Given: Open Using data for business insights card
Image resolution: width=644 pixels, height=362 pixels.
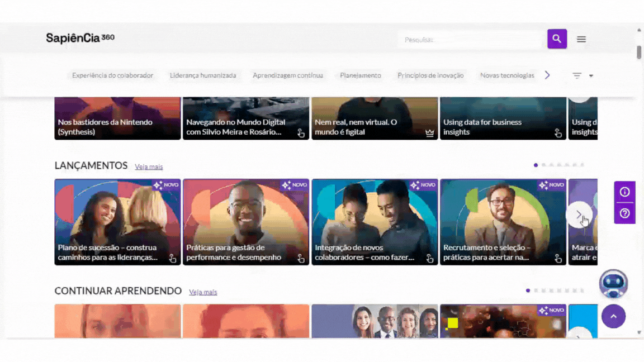Looking at the screenshot, I should click(503, 118).
